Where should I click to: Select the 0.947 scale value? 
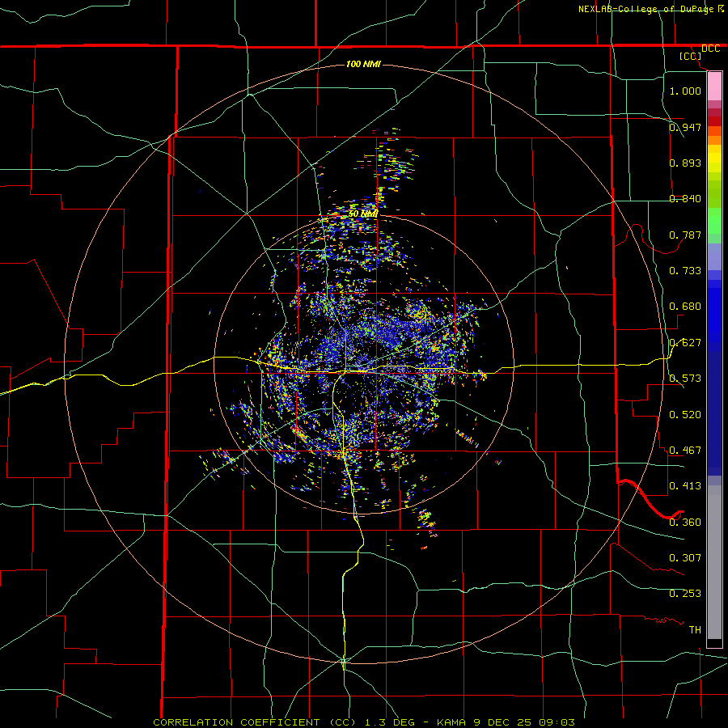pyautogui.click(x=685, y=127)
